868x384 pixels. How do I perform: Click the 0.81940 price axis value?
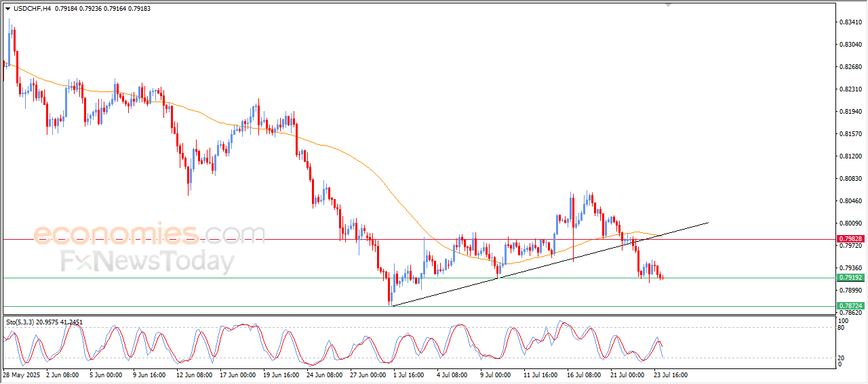(x=851, y=112)
